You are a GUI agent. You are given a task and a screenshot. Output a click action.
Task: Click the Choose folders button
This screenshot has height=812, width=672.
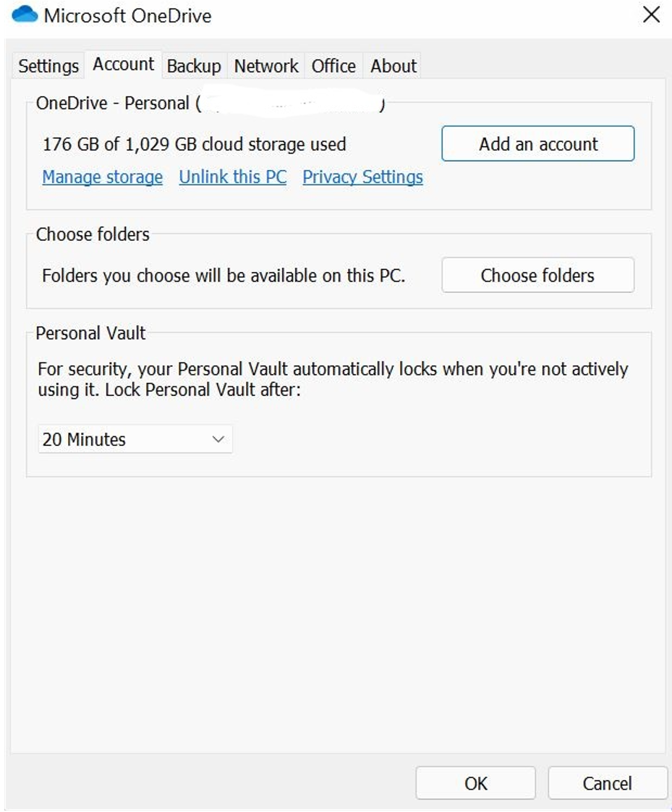538,275
